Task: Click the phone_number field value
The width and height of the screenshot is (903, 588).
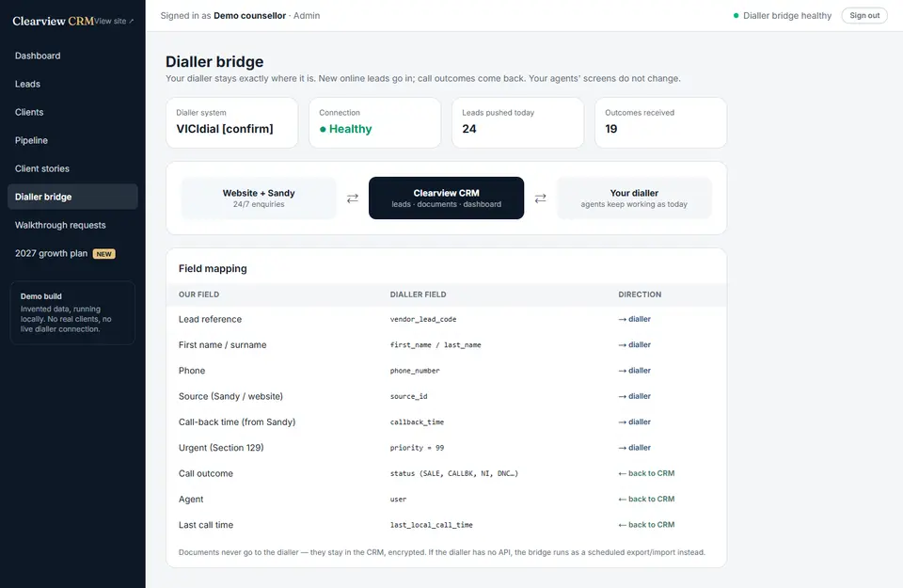Action: (415, 371)
